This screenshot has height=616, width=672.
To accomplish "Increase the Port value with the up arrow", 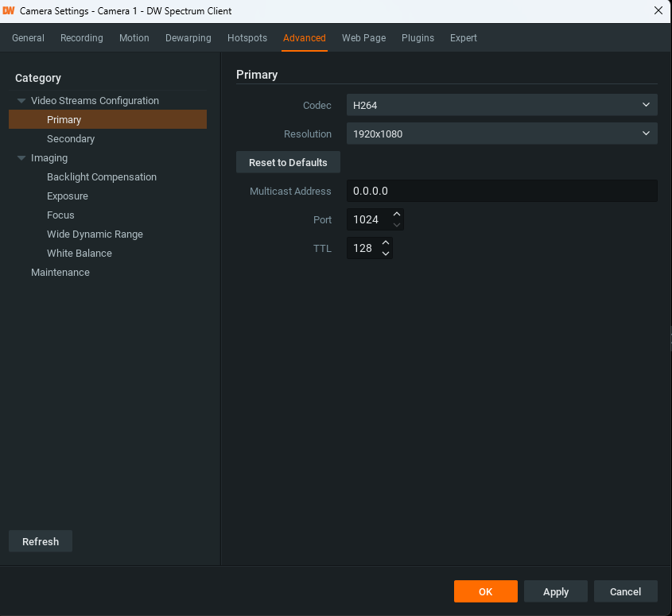I will pyautogui.click(x=397, y=215).
